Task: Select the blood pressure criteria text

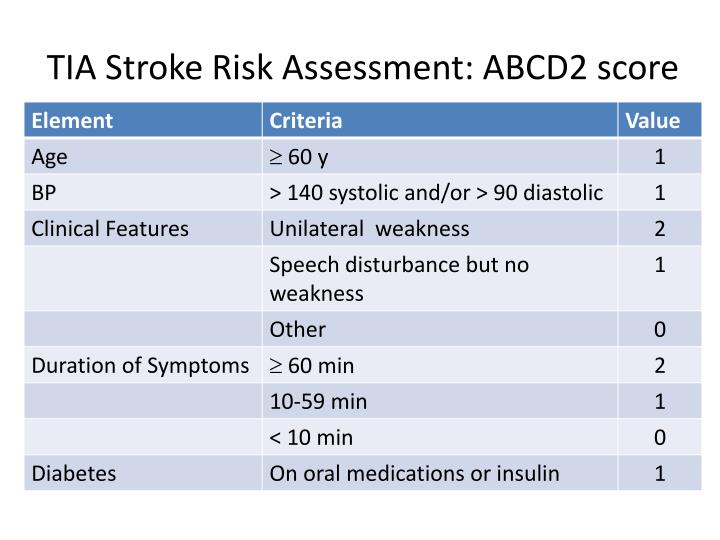Action: (x=436, y=192)
